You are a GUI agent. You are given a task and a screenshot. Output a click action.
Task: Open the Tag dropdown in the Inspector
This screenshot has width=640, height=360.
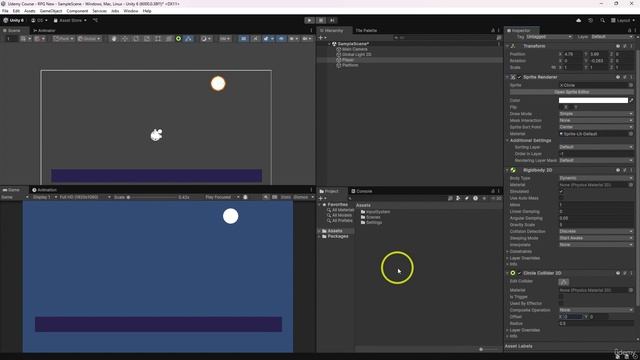pos(549,37)
